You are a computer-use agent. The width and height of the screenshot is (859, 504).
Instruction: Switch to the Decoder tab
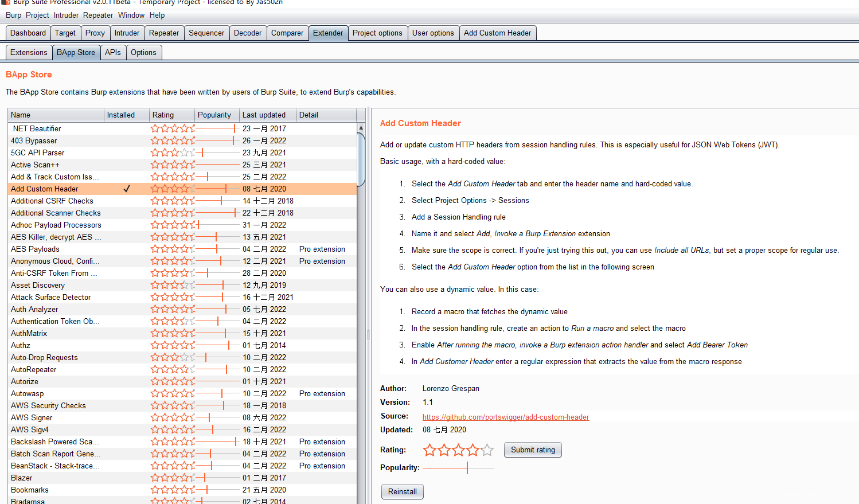pyautogui.click(x=248, y=33)
